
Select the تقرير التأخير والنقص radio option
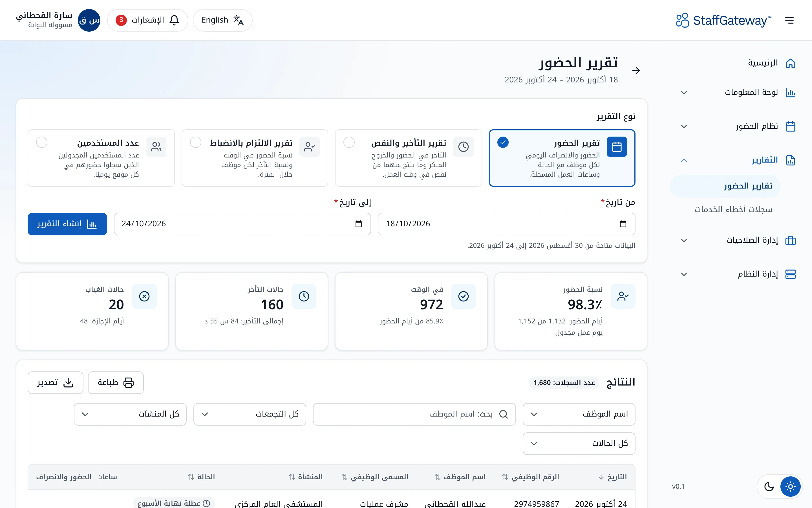349,143
